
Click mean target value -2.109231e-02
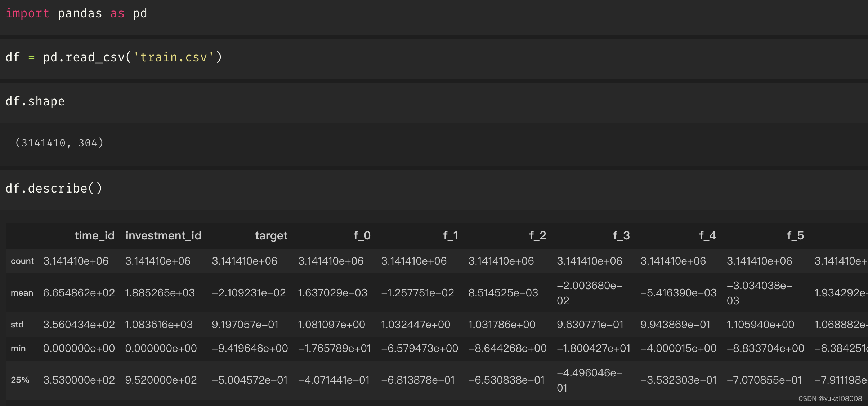(x=249, y=293)
